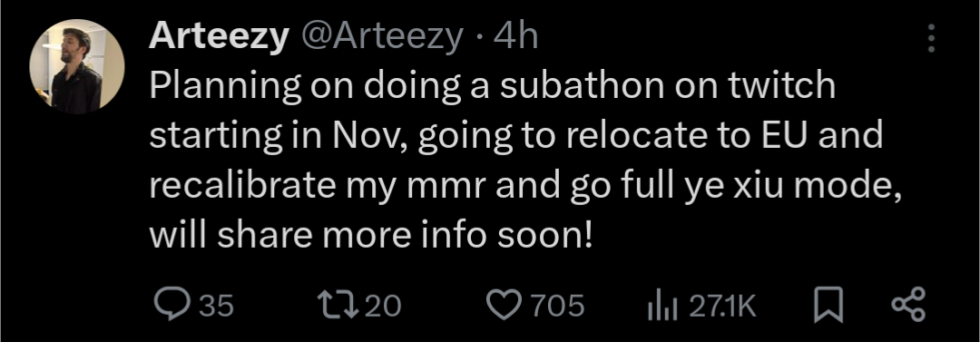The height and width of the screenshot is (342, 980).
Task: Click the repost count 20
Action: [383, 307]
